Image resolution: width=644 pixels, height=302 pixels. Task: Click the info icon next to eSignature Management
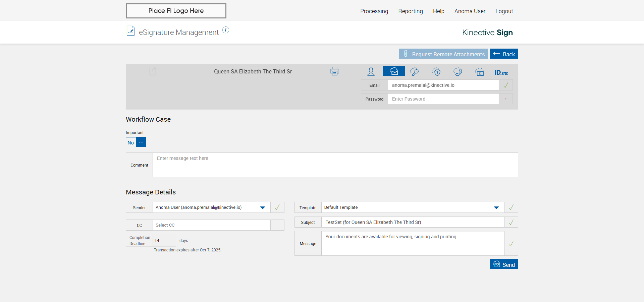coord(226,30)
